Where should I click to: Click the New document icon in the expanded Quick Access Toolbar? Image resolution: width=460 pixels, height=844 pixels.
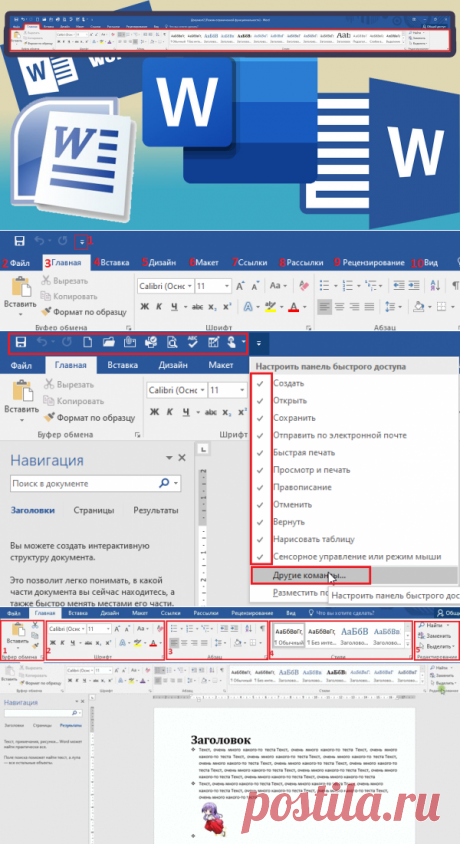[x=87, y=342]
